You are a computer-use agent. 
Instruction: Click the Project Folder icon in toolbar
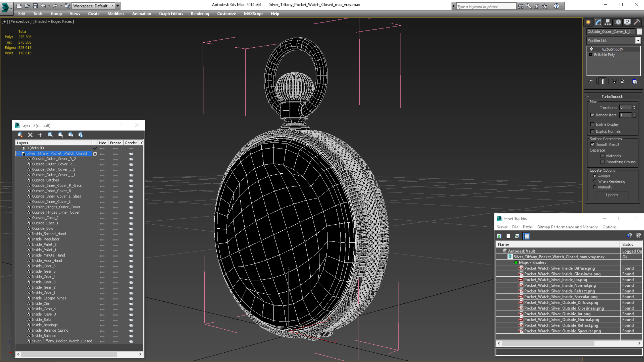tap(67, 6)
